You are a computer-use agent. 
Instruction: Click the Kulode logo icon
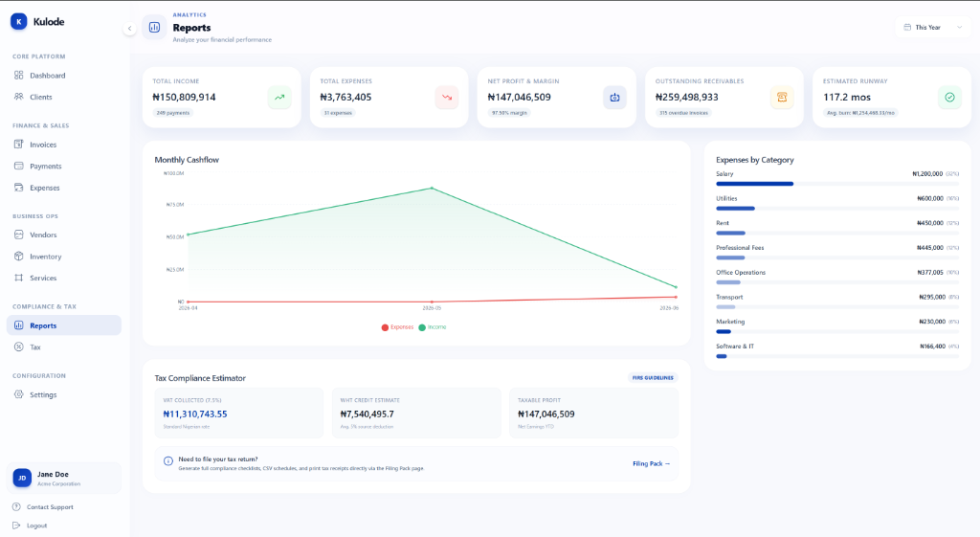[x=19, y=22]
